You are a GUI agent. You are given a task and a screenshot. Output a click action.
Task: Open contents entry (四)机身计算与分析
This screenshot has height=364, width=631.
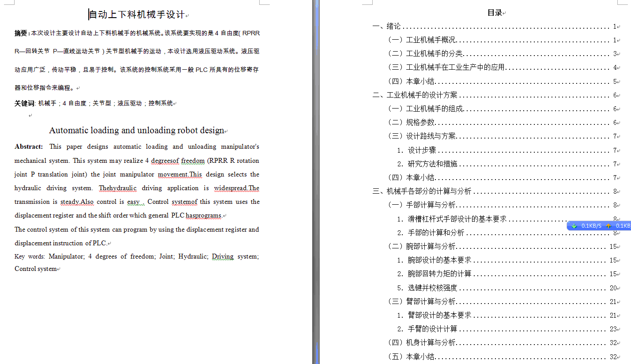[502, 342]
